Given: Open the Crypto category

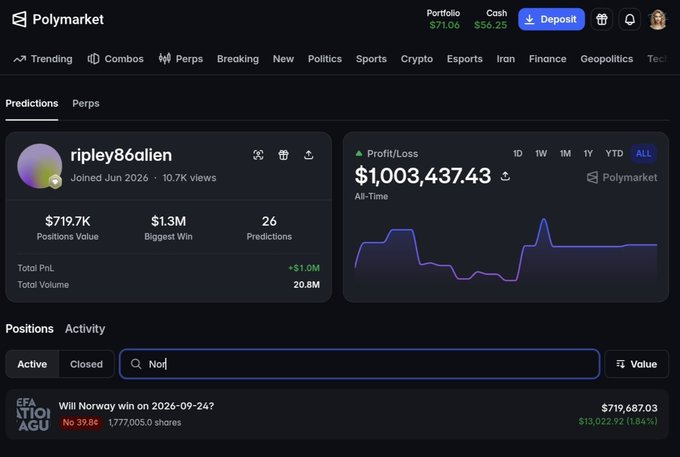Looking at the screenshot, I should coord(417,59).
